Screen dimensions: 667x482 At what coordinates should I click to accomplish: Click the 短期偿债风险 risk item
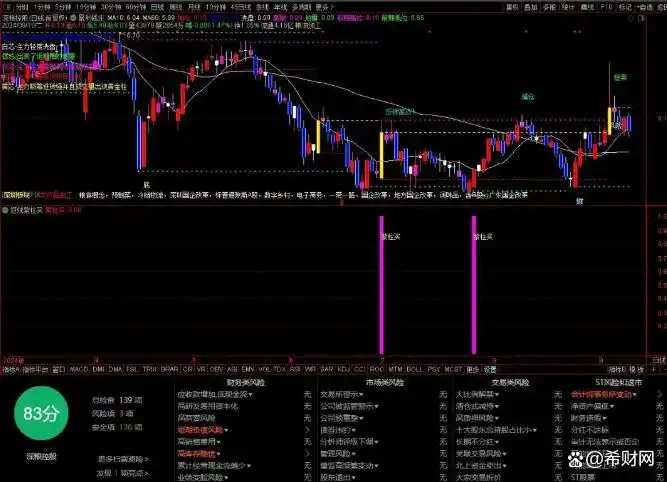pyautogui.click(x=201, y=428)
